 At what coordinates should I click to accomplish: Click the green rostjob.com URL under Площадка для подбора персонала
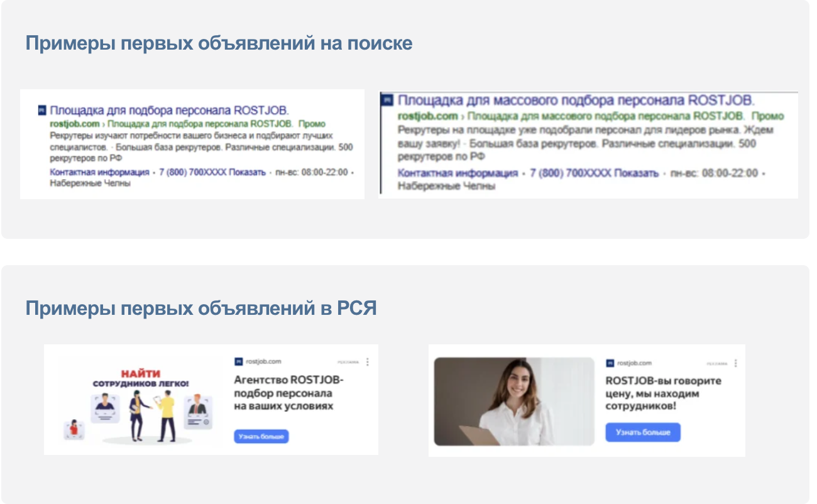[74, 124]
